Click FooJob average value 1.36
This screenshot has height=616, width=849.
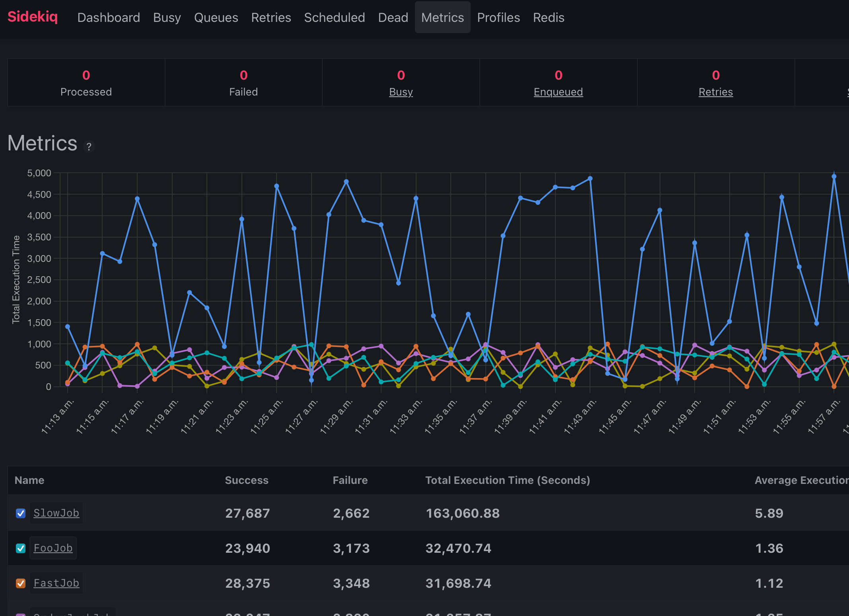[769, 548]
